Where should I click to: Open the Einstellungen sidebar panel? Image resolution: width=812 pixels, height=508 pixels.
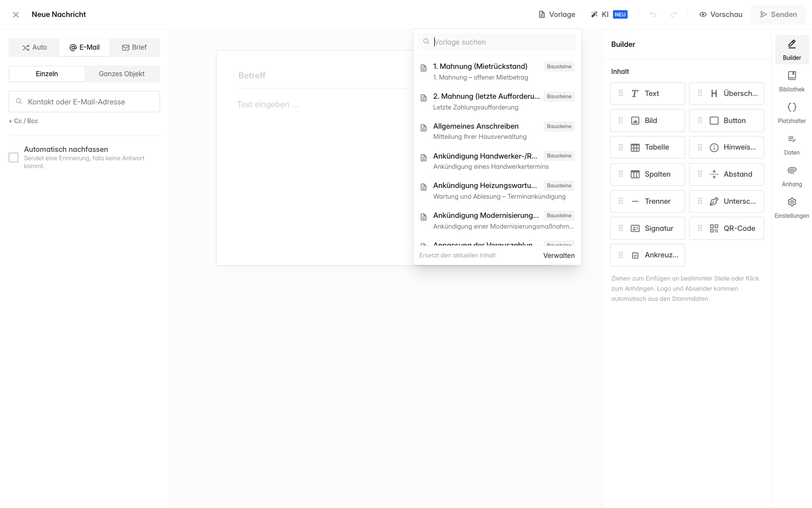[792, 208]
